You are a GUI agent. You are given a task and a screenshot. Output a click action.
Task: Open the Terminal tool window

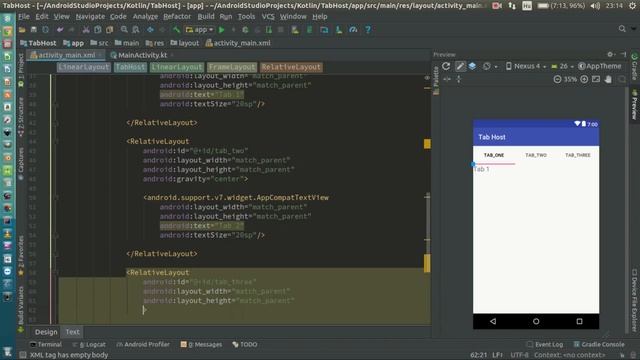pyautogui.click(x=46, y=344)
